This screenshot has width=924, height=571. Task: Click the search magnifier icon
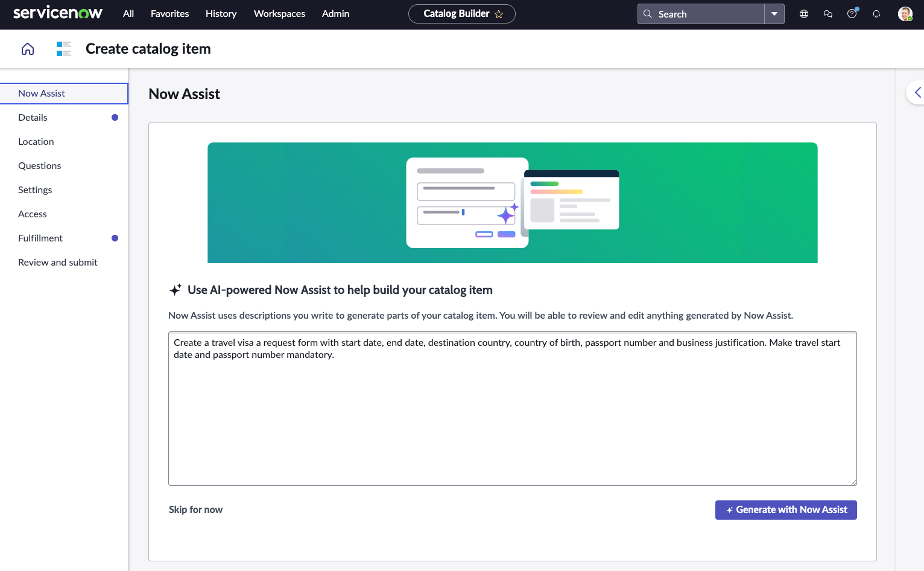tap(648, 14)
